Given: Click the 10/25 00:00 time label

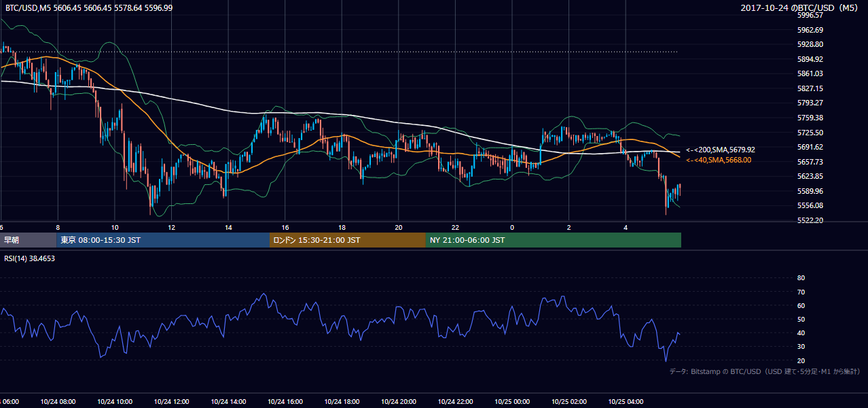Looking at the screenshot, I should pyautogui.click(x=512, y=402).
